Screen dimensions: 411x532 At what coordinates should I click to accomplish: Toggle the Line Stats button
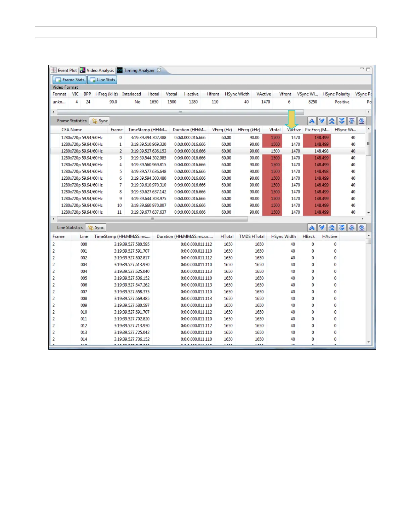tap(102, 80)
